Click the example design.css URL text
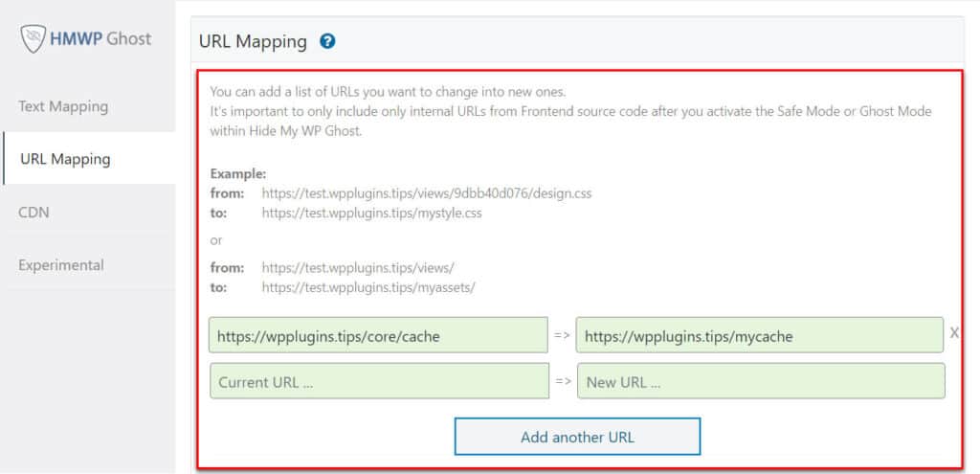The image size is (980, 474). [x=426, y=193]
